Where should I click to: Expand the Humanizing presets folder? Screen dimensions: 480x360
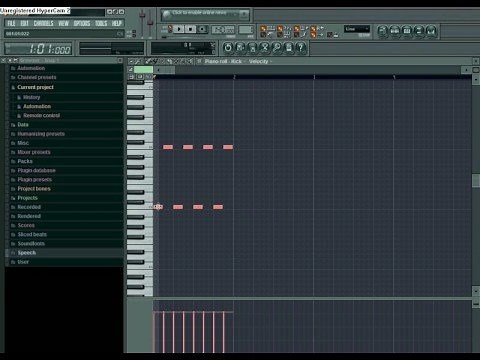pos(41,134)
